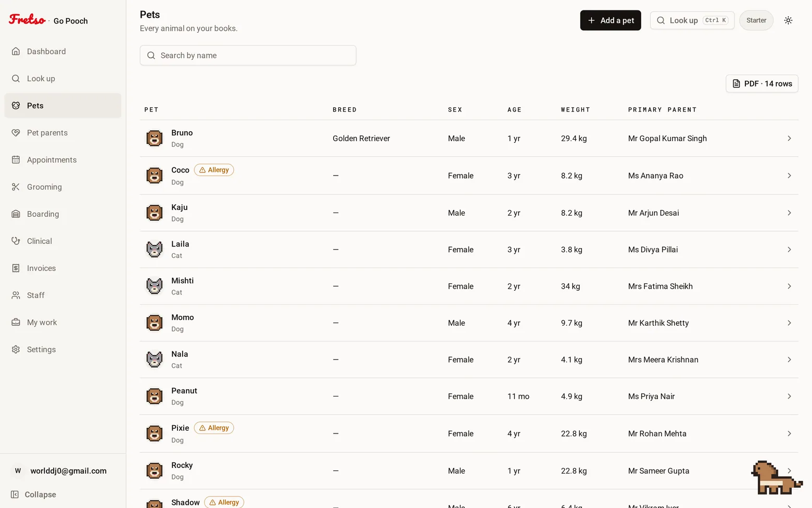812x508 pixels.
Task: Click Mishti's cat avatar icon
Action: point(154,286)
